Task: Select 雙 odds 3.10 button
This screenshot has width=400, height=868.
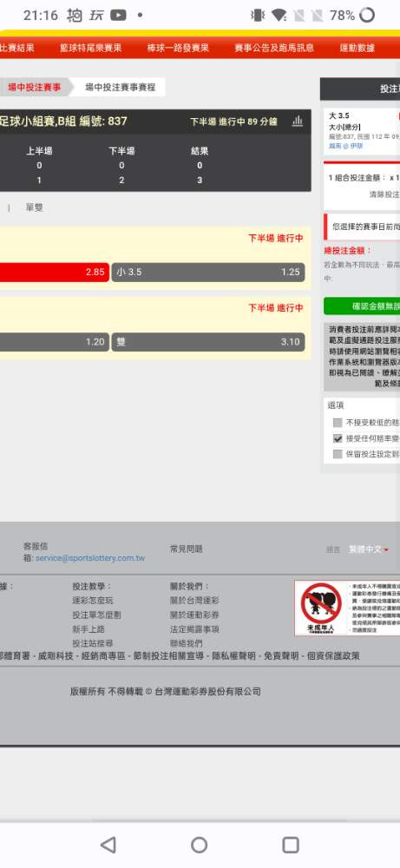Action: click(x=208, y=341)
